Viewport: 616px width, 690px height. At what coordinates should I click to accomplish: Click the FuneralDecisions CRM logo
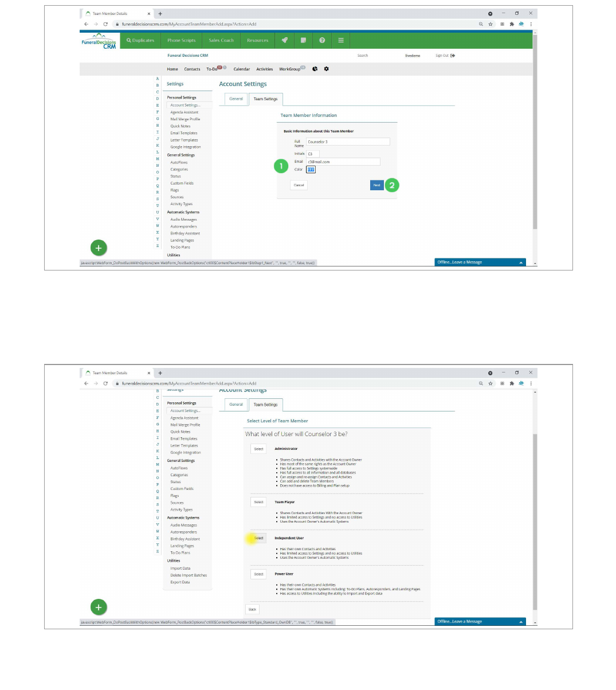[99, 42]
